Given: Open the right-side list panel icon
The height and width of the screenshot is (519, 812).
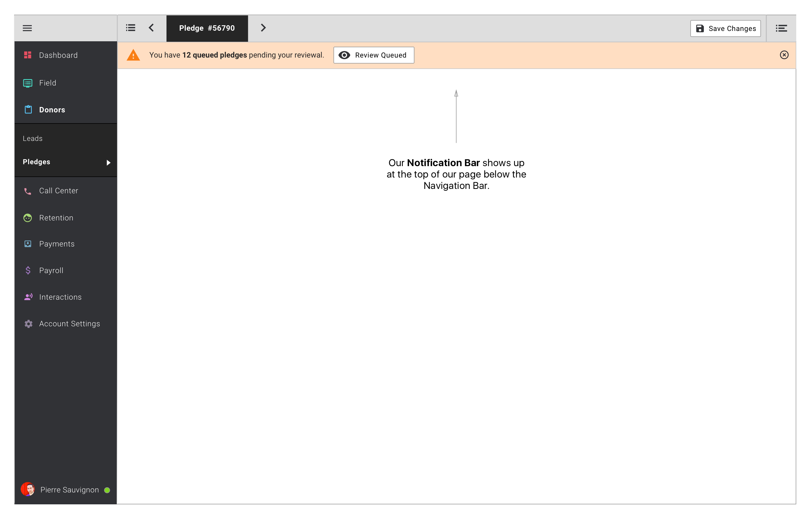Looking at the screenshot, I should pyautogui.click(x=781, y=28).
